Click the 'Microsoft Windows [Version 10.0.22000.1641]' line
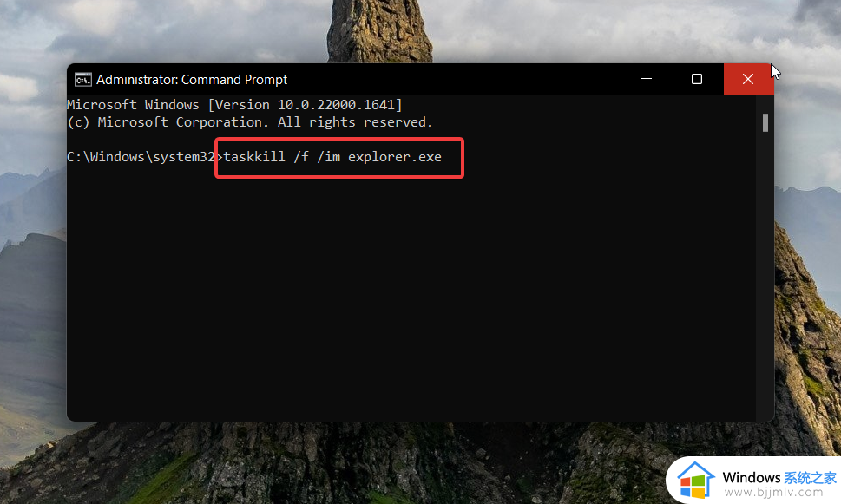Viewport: 841px width, 504px height. (234, 105)
